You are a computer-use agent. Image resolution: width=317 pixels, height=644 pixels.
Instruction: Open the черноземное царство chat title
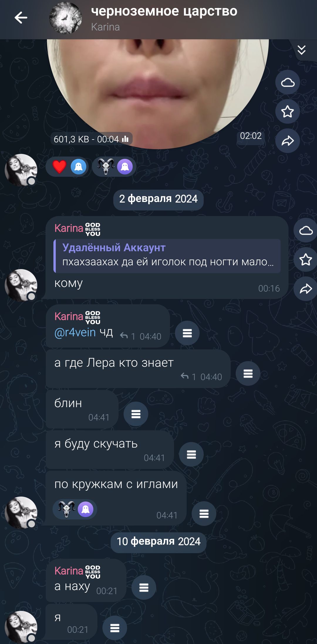coord(164,11)
